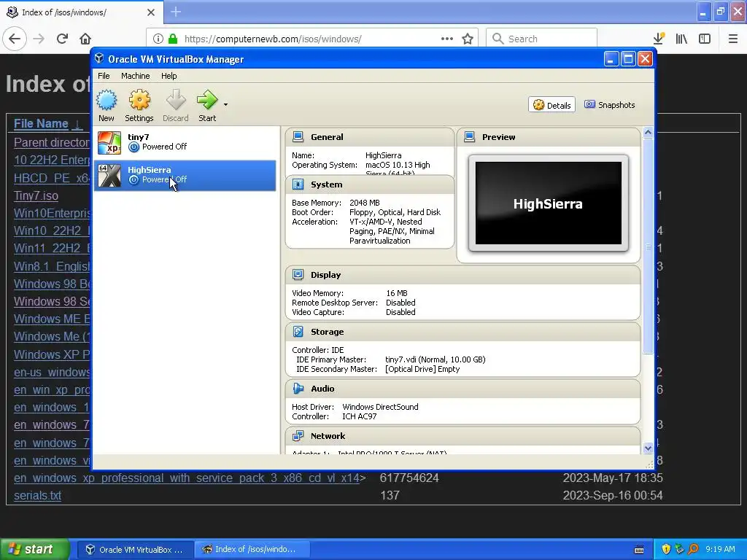Open the Help menu in VirtualBox

(x=169, y=76)
